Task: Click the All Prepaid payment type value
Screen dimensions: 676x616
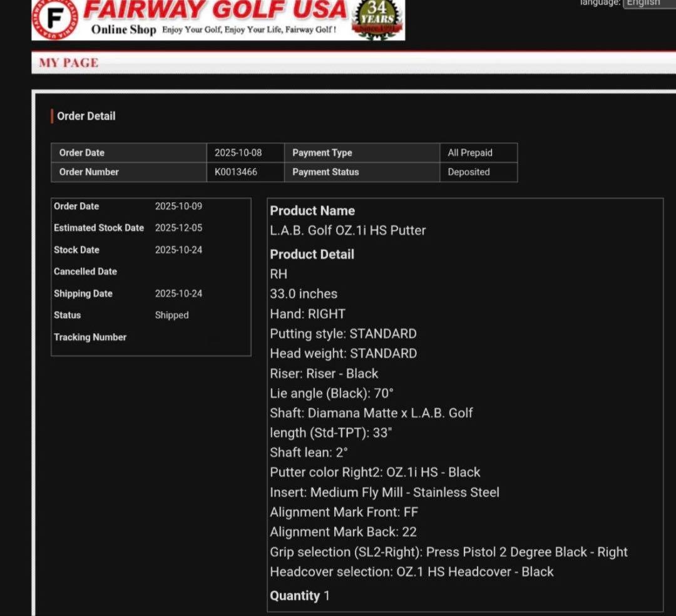Action: [x=470, y=153]
